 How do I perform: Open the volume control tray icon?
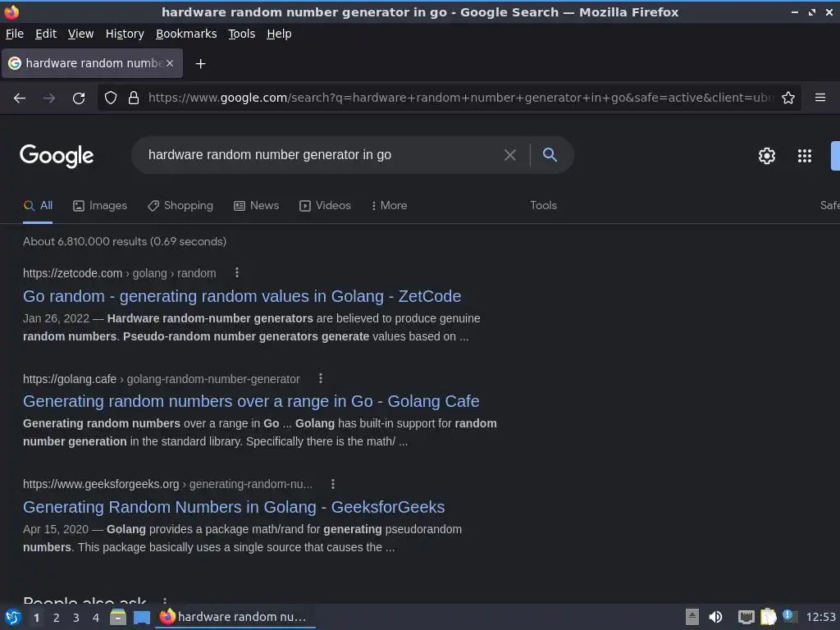pyautogui.click(x=715, y=617)
